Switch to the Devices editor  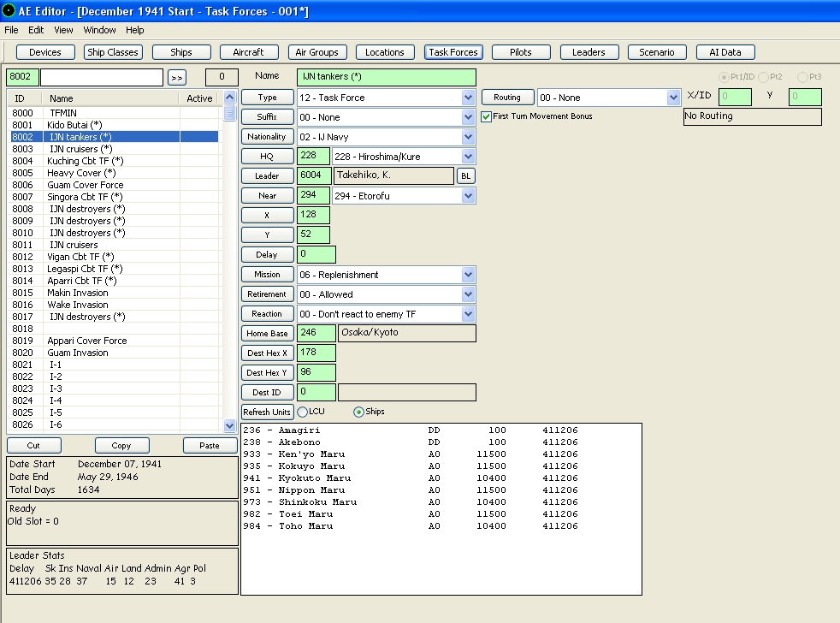[45, 52]
